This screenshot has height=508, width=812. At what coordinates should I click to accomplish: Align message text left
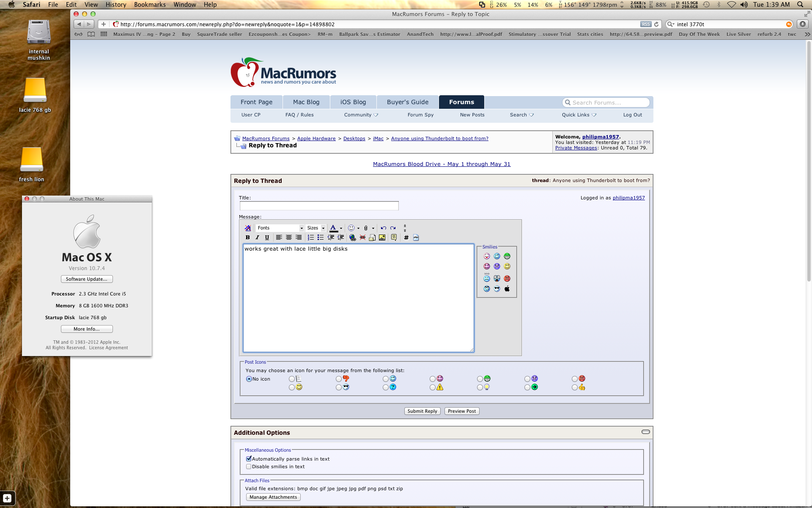tap(279, 237)
